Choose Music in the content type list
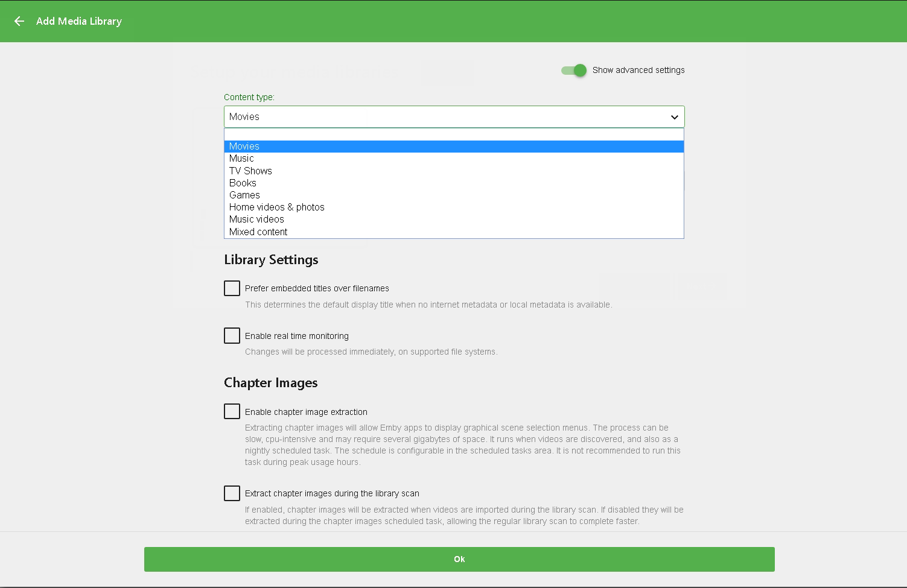907x588 pixels. 241,159
